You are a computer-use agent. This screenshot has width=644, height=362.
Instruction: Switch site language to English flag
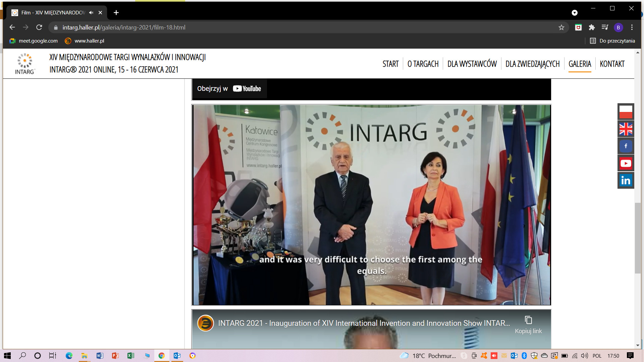point(626,129)
